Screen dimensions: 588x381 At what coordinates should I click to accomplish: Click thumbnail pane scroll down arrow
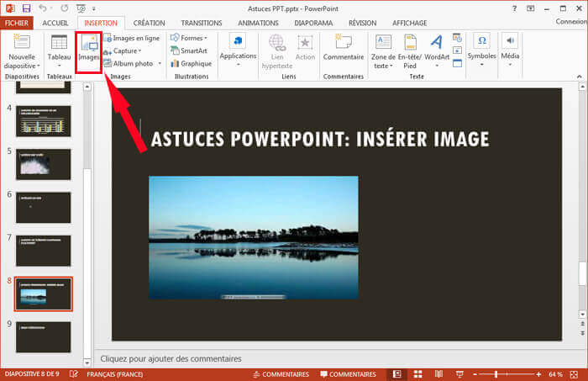(87, 362)
